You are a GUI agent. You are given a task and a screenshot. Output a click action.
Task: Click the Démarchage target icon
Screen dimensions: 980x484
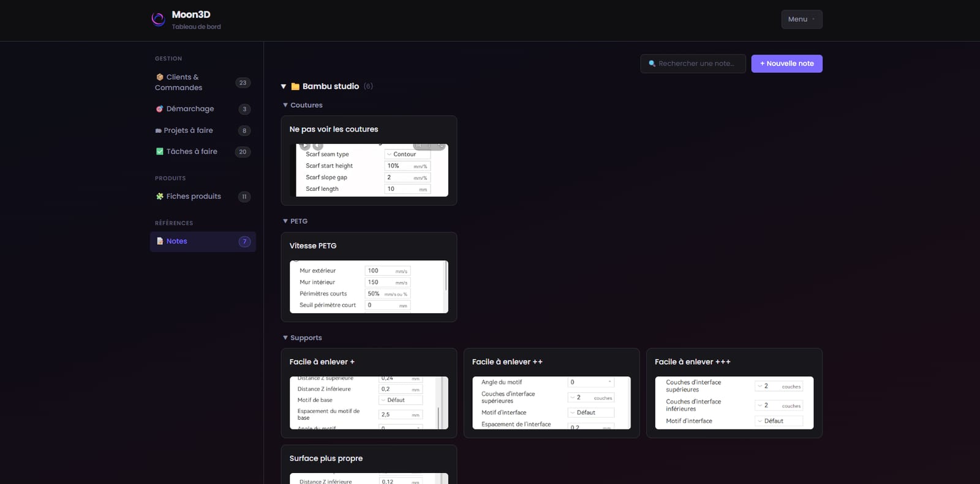point(159,109)
